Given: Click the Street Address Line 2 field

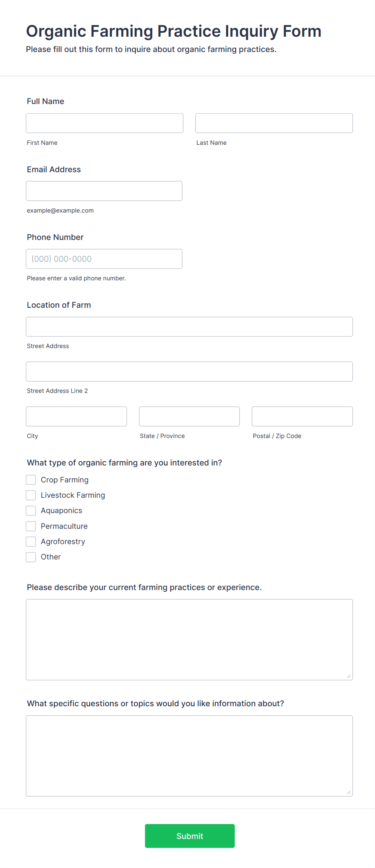Looking at the screenshot, I should coord(190,371).
